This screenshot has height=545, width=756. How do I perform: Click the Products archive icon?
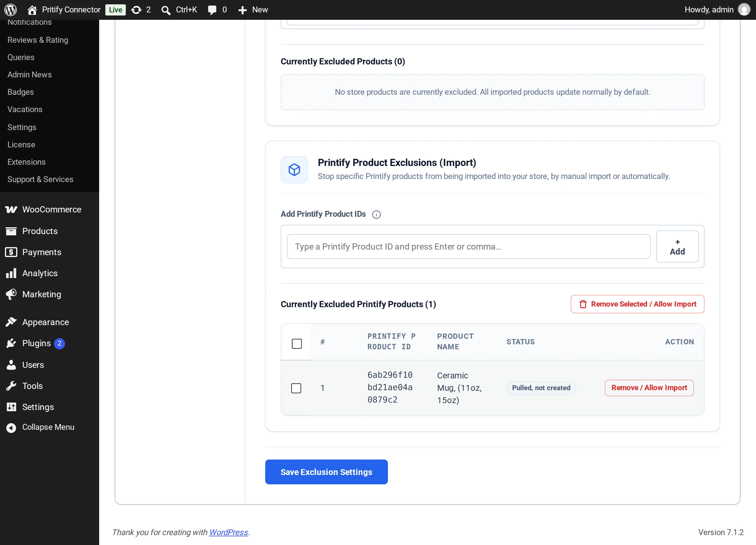click(x=11, y=231)
